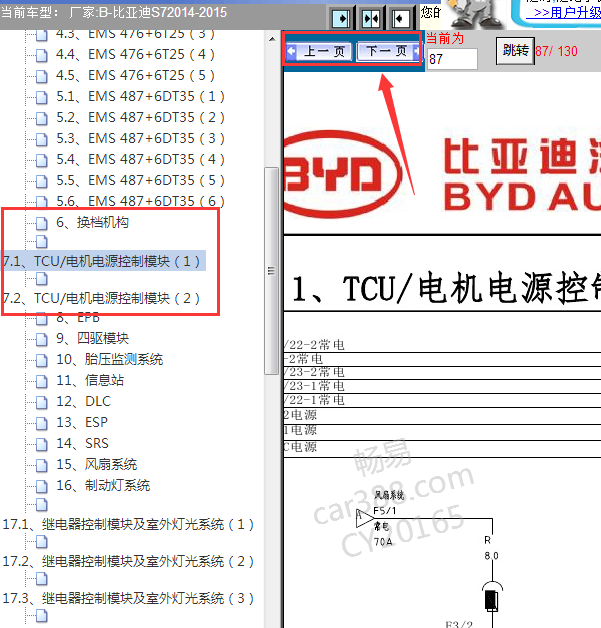Click page icon beside 5.4、EMS 487+6DT35
This screenshot has height=628, width=601.
pyautogui.click(x=42, y=160)
